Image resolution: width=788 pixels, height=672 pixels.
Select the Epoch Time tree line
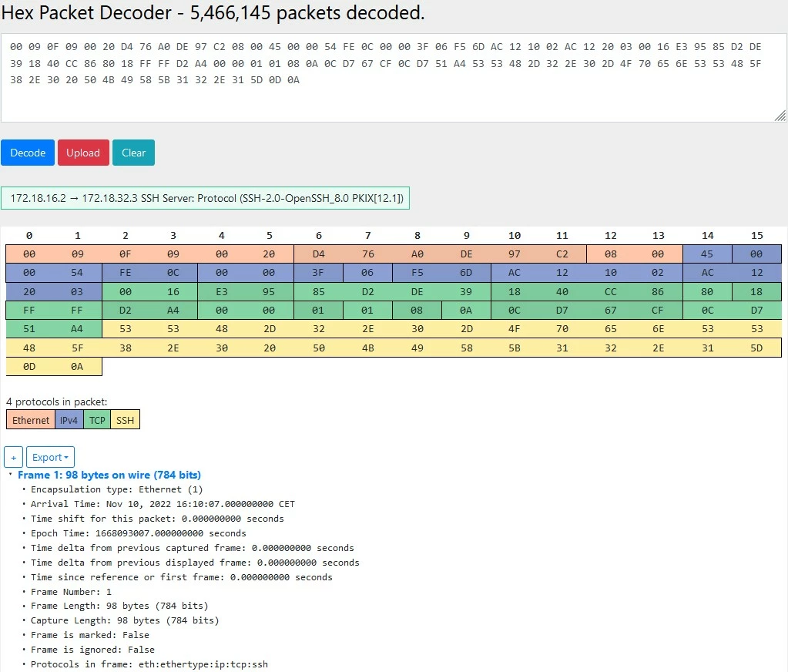tap(139, 533)
